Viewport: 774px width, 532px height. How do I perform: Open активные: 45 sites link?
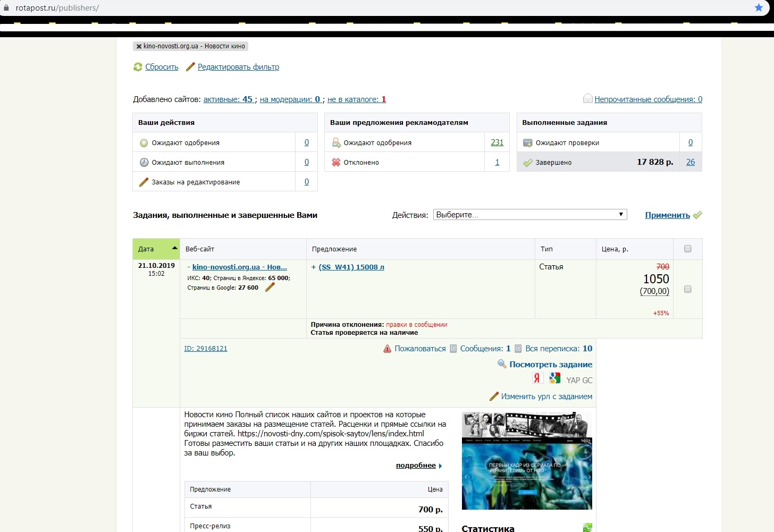click(x=228, y=99)
